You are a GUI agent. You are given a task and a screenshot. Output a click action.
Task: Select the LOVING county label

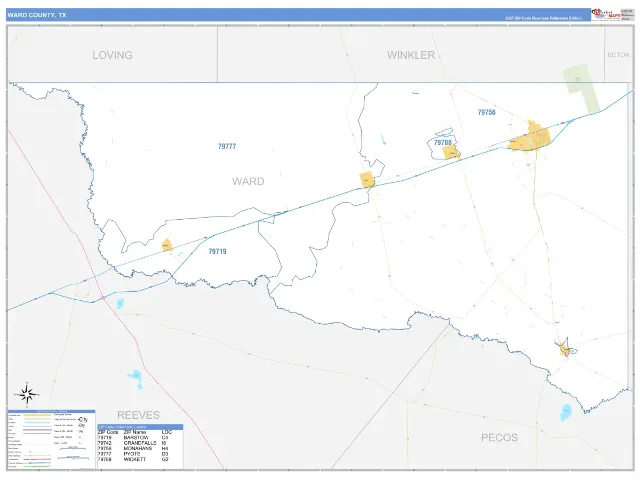(x=112, y=55)
